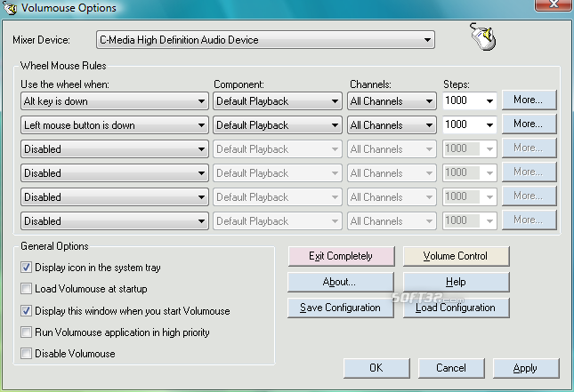This screenshot has height=392, width=574.
Task: Enable 'Run Volumouse application in high priority'
Action: [x=26, y=332]
